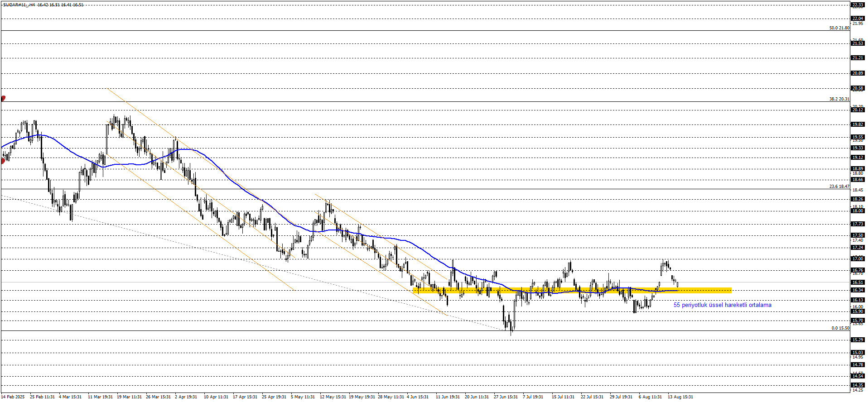Click the price level tag 18.89

858,169
